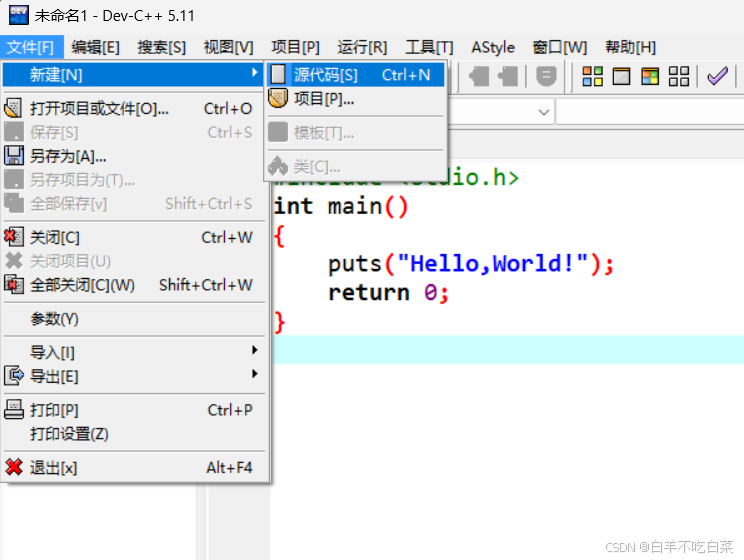Open the 文件[F] menu
The height and width of the screenshot is (560, 744).
pos(31,47)
